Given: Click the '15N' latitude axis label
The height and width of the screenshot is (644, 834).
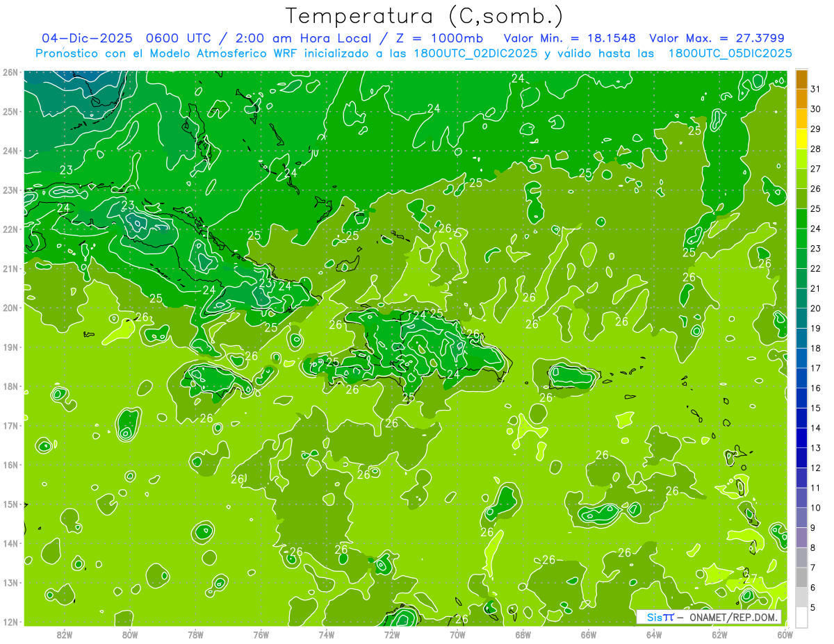Looking at the screenshot, I should tap(10, 504).
